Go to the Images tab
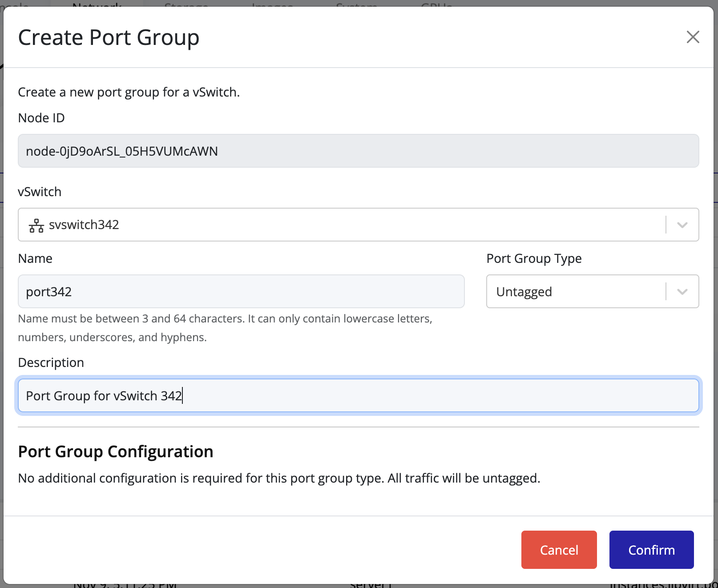The height and width of the screenshot is (588, 718). [272, 5]
